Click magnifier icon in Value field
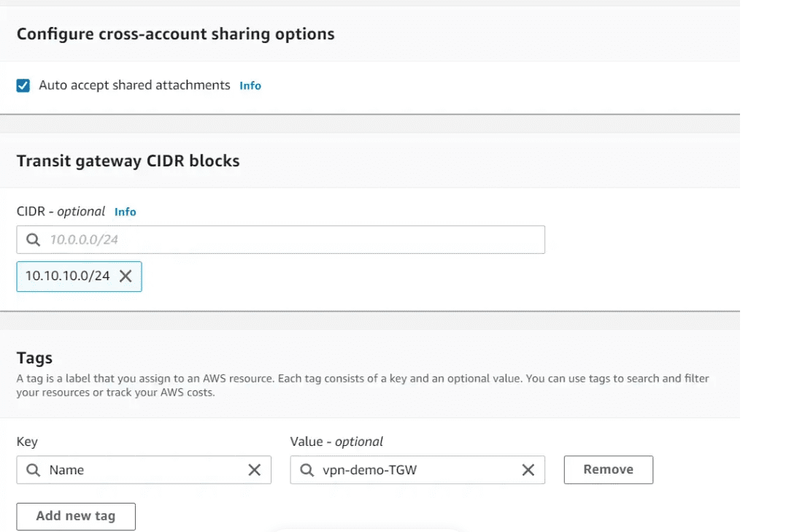This screenshot has height=532, width=786. click(307, 470)
